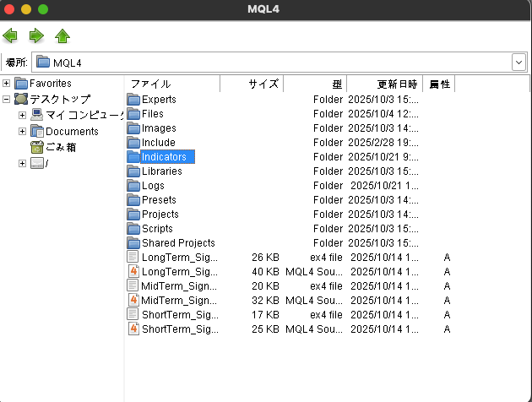Click the 20 KB size cell
The height and width of the screenshot is (402, 532).
(x=265, y=286)
